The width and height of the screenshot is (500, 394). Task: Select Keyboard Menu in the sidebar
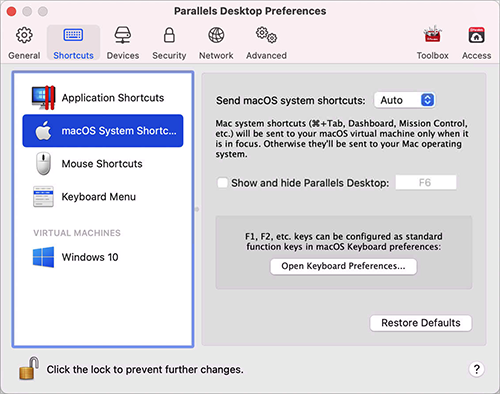pos(103,197)
